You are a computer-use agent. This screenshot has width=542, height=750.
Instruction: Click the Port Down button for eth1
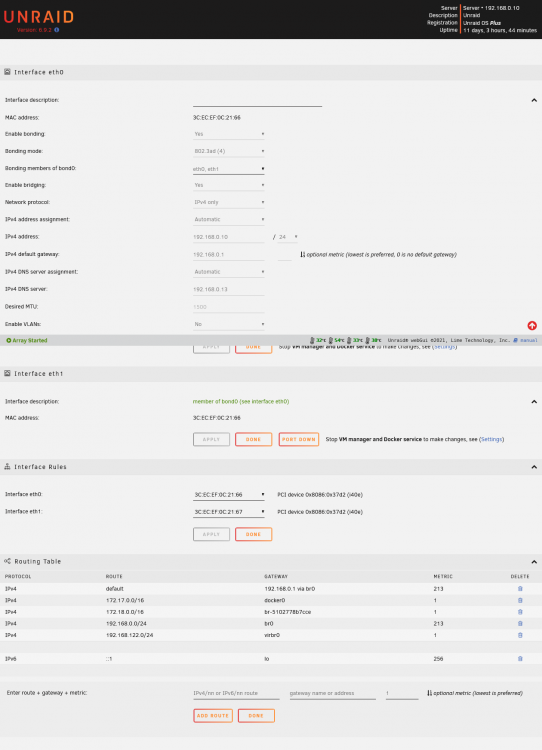click(299, 439)
